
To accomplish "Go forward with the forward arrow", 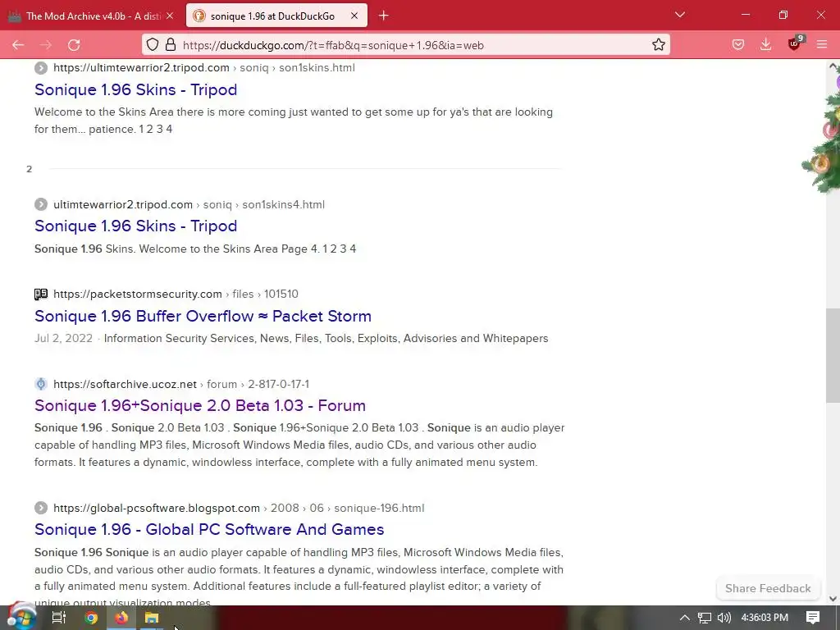I will tap(46, 45).
